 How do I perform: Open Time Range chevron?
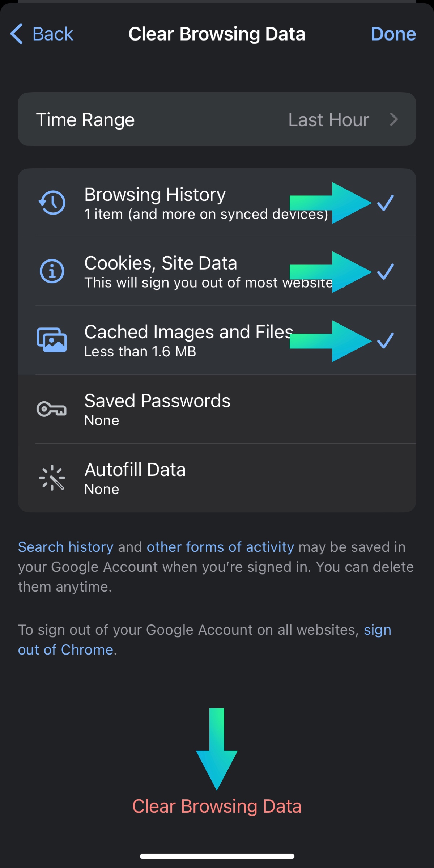coord(394,119)
